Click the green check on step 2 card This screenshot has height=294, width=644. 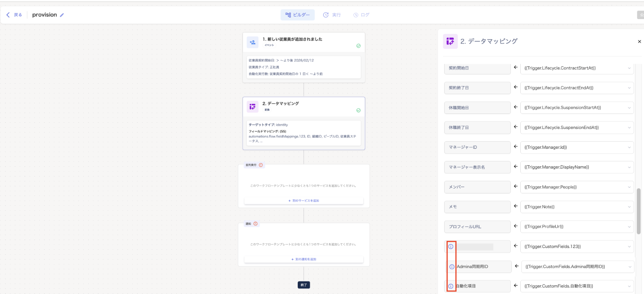pyautogui.click(x=358, y=110)
